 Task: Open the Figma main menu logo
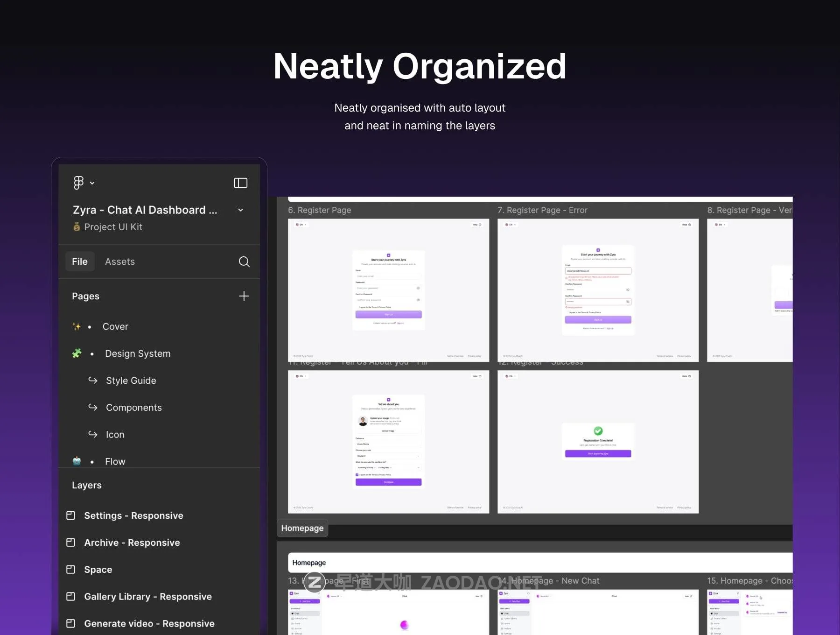[x=78, y=183]
